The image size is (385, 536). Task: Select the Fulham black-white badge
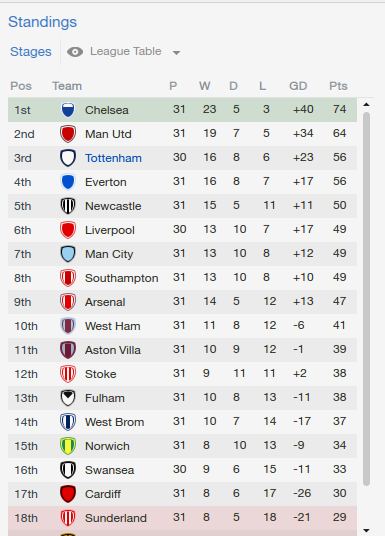68,398
